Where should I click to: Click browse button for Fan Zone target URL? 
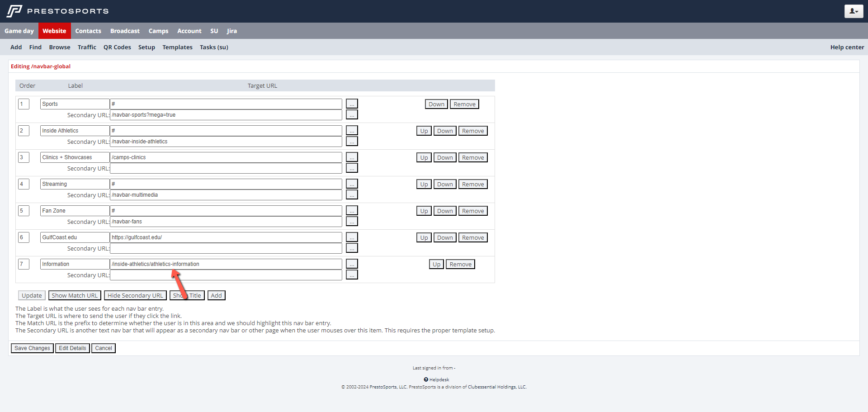tap(352, 211)
